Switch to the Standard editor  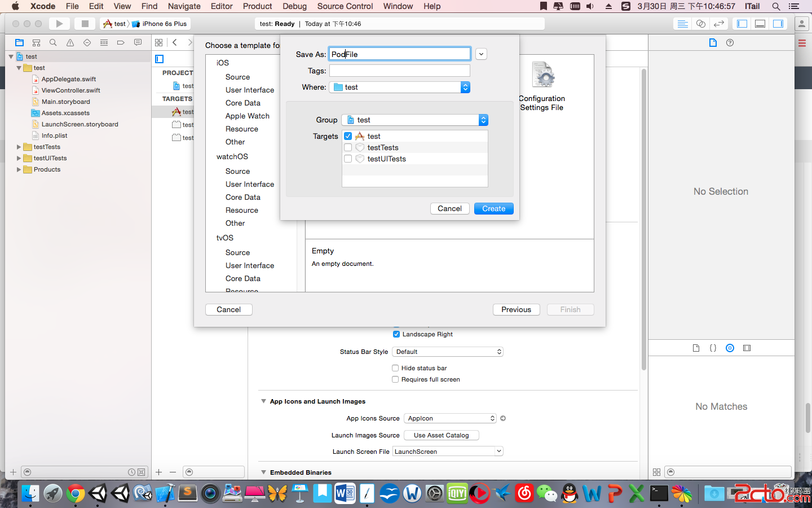682,24
